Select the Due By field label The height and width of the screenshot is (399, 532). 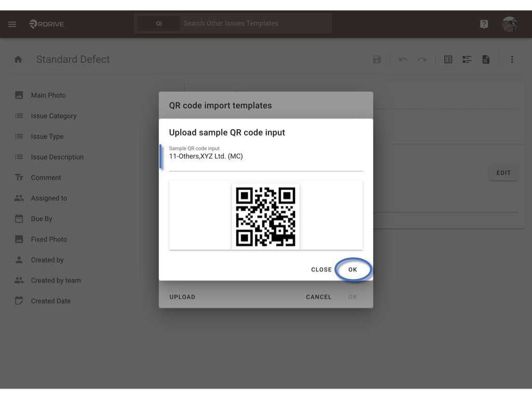tap(42, 219)
